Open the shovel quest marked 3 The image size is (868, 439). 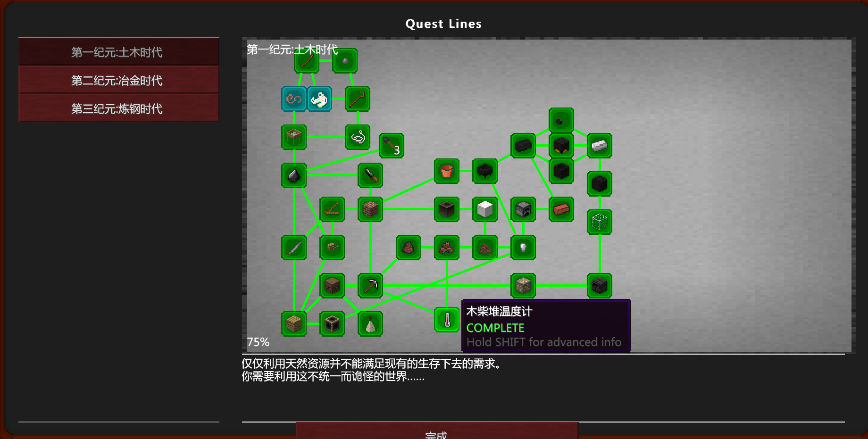(392, 146)
